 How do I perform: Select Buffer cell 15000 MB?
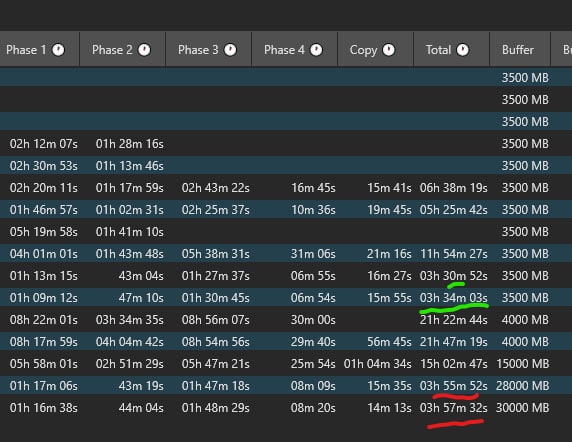click(x=523, y=364)
